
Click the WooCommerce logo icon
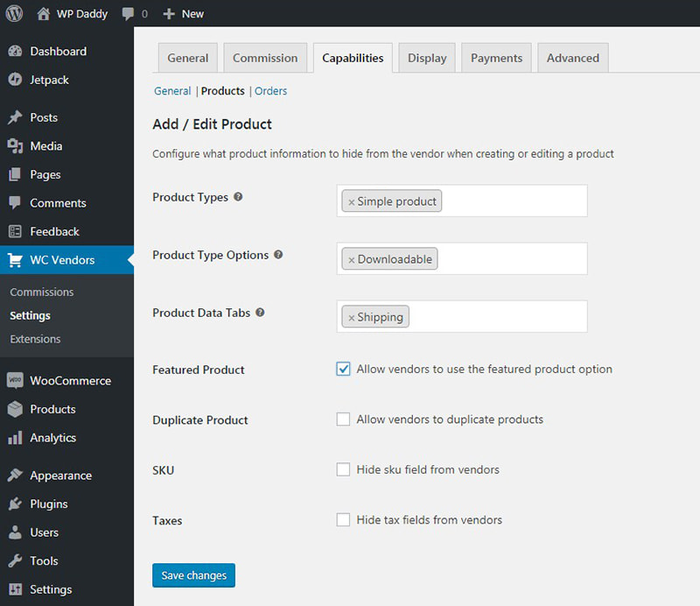(15, 380)
